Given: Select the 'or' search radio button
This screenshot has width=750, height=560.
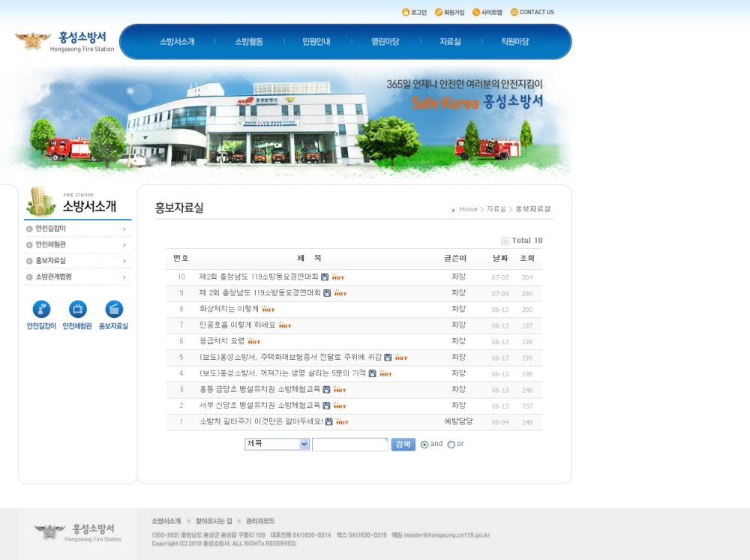Looking at the screenshot, I should click(x=451, y=445).
